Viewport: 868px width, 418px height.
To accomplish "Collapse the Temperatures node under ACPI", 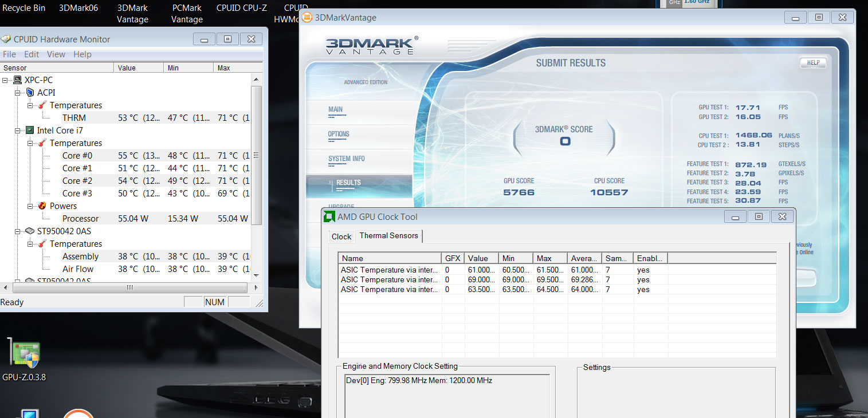I will 30,105.
